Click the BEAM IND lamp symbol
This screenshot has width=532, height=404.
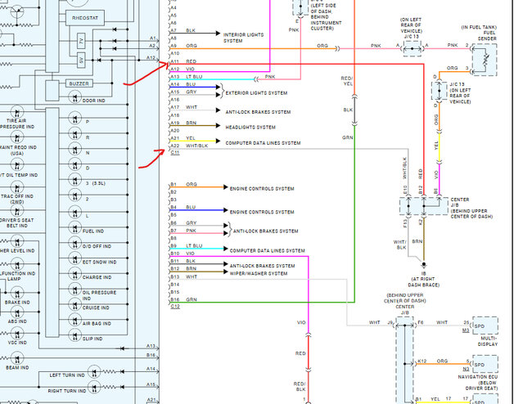click(17, 358)
